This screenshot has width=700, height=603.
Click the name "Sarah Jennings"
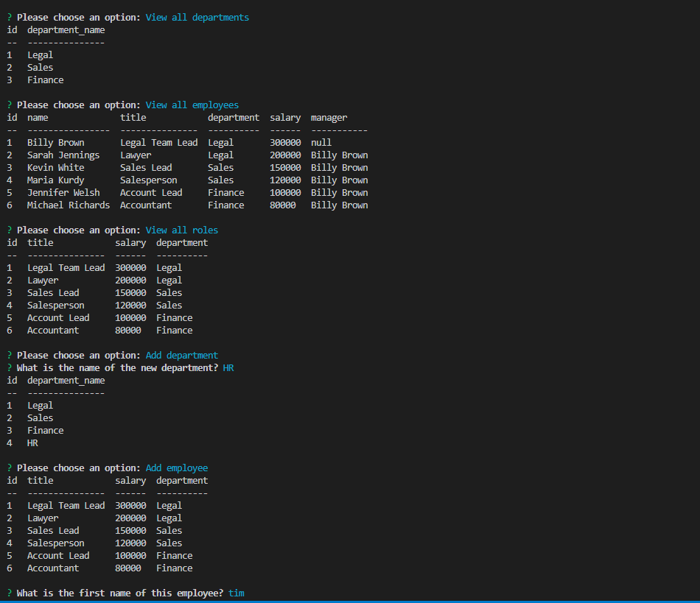(x=63, y=155)
